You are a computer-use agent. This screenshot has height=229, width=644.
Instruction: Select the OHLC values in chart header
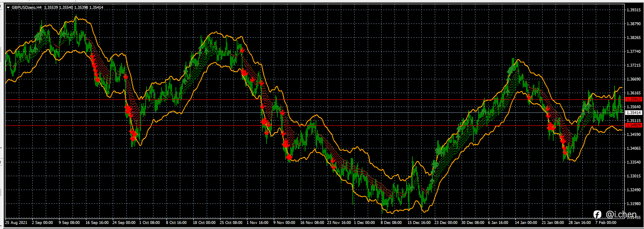coord(73,8)
